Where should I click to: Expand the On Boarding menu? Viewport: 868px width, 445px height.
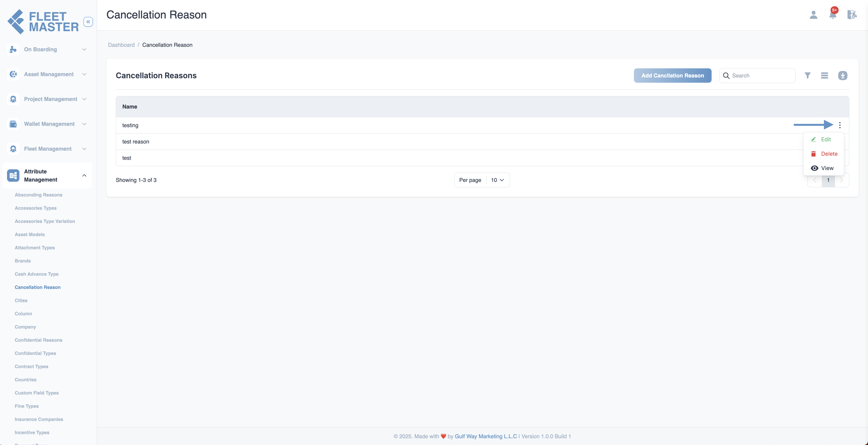point(84,50)
